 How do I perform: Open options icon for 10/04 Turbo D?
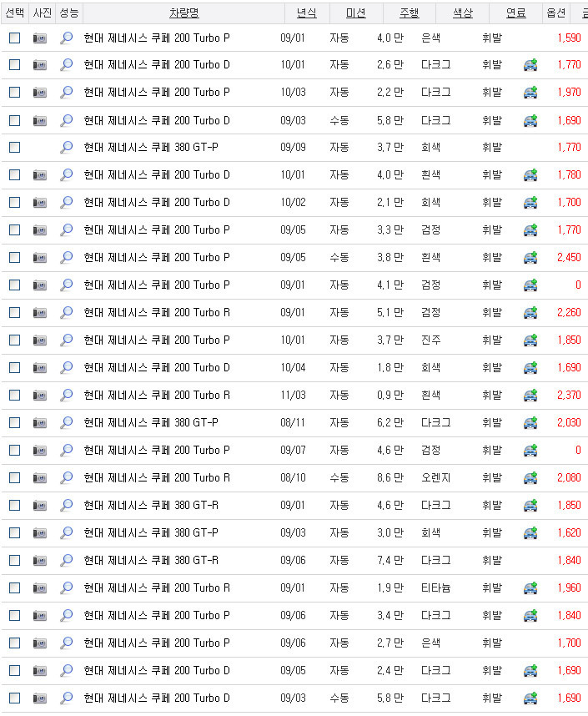530,367
